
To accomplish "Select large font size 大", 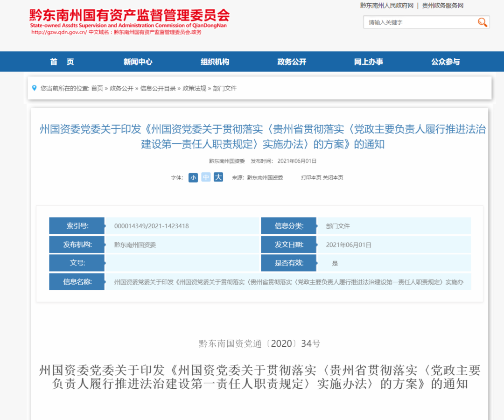I will pos(218,177).
